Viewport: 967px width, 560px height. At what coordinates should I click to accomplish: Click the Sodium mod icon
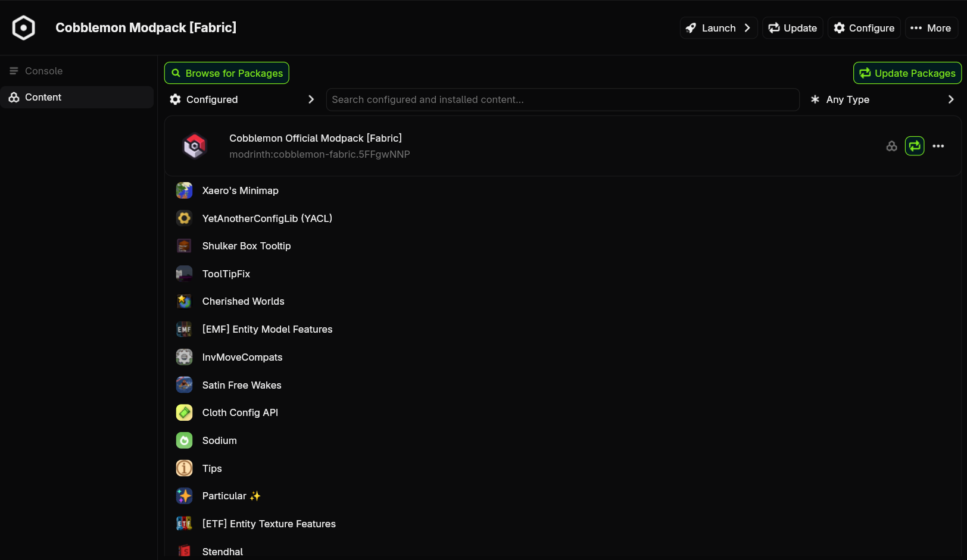[x=184, y=440]
